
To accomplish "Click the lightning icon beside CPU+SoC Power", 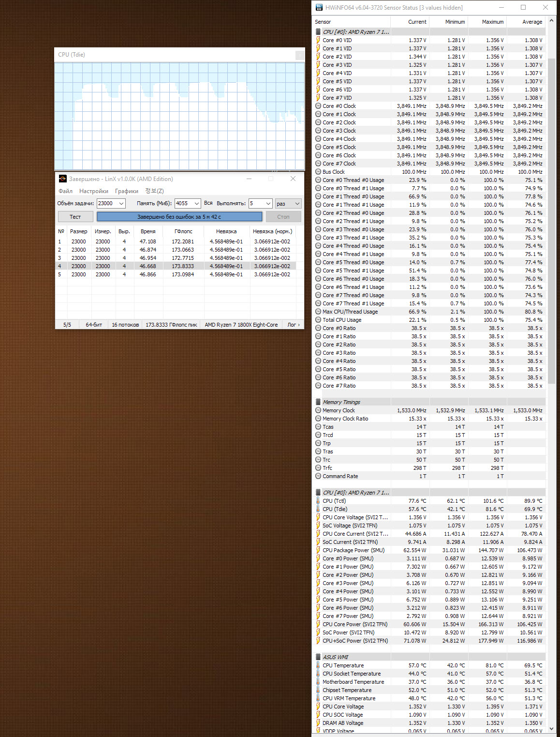I will [x=318, y=641].
